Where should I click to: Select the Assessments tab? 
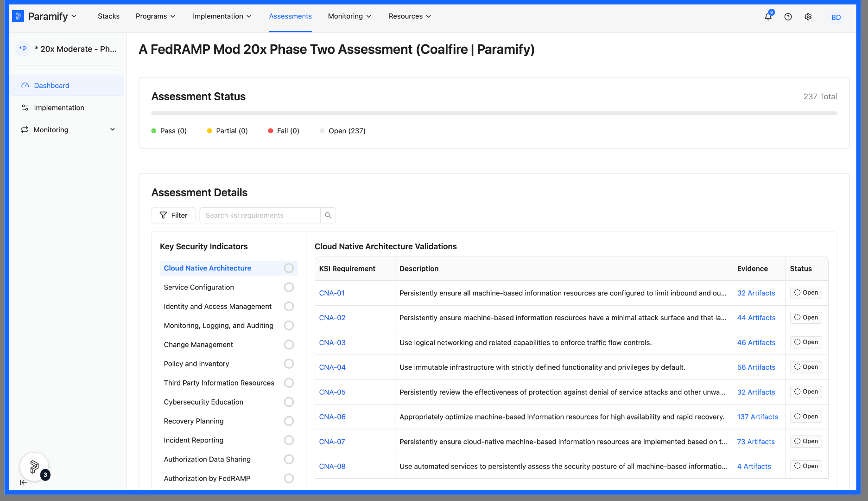291,16
